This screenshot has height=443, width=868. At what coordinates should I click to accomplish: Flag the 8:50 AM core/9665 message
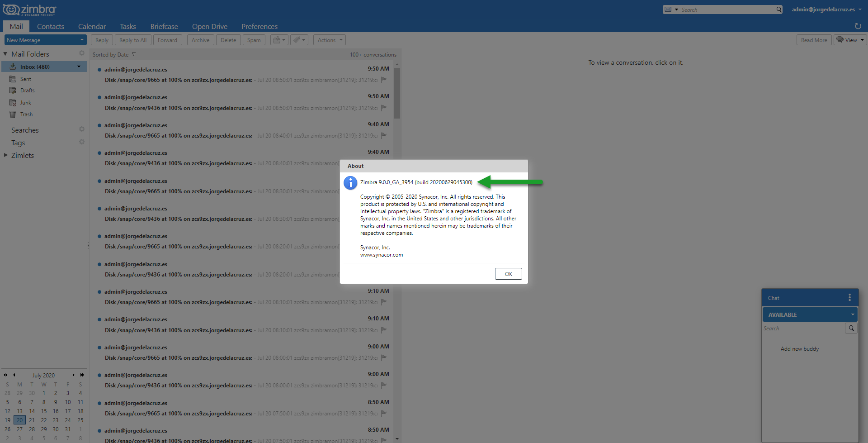(384, 414)
